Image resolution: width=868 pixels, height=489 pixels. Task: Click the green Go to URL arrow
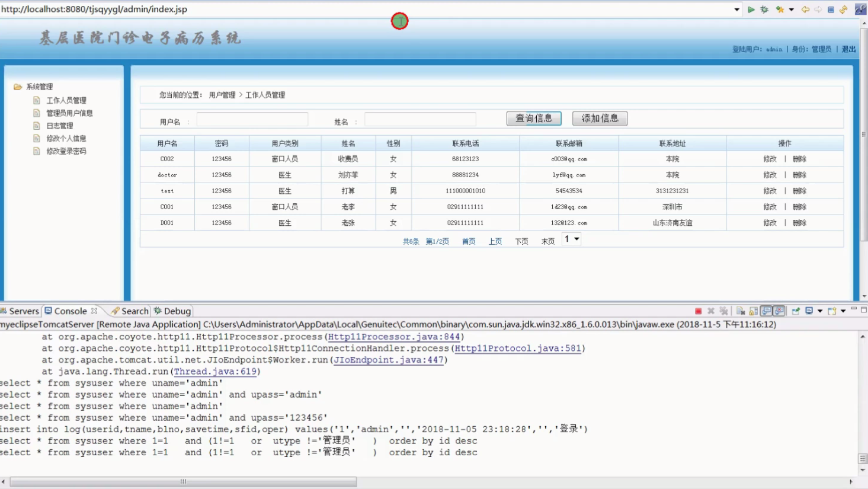(x=751, y=9)
